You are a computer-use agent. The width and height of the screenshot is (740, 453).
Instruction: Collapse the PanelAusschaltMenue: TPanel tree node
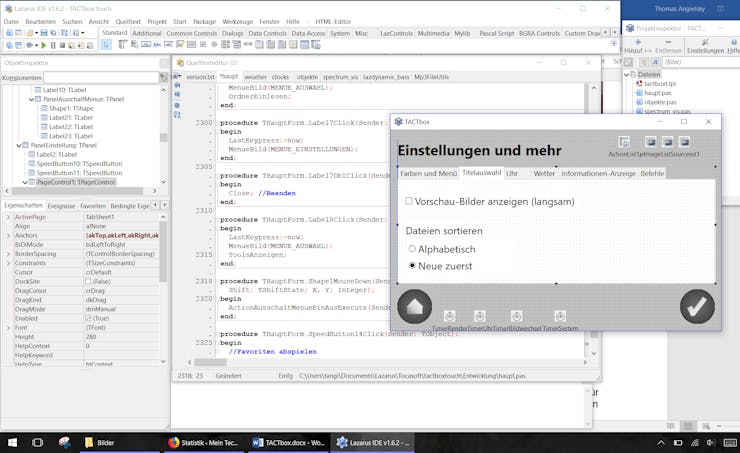point(31,99)
